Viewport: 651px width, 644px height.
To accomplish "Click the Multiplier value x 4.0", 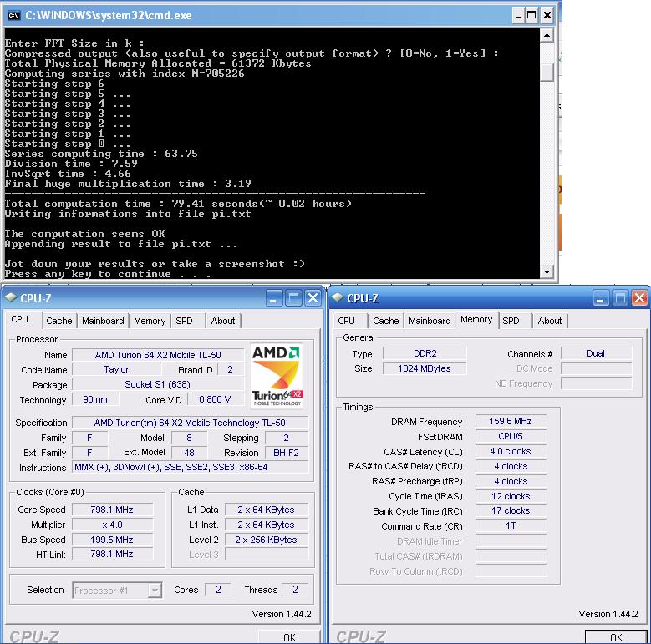I will tap(112, 525).
